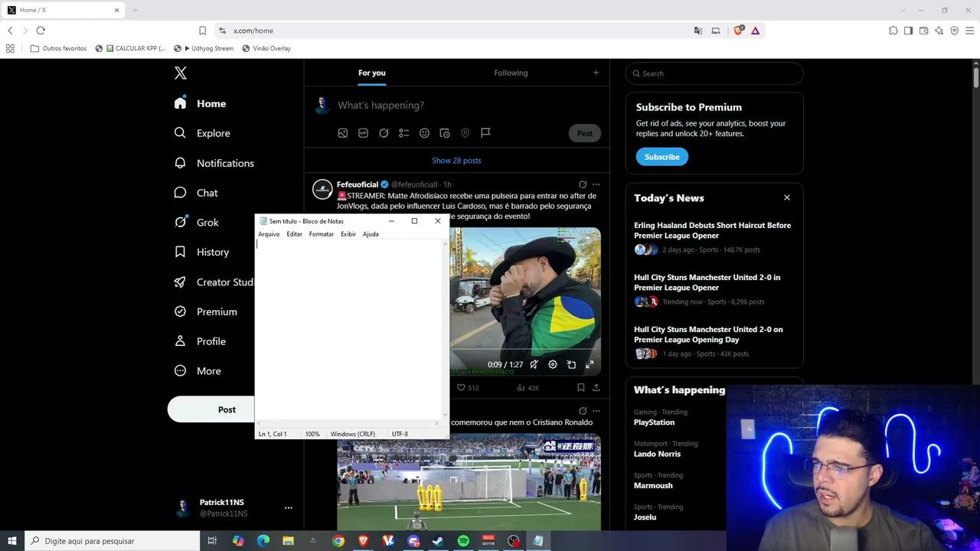Open the browser extensions puzzle icon
This screenshot has height=551, width=980.
(893, 31)
